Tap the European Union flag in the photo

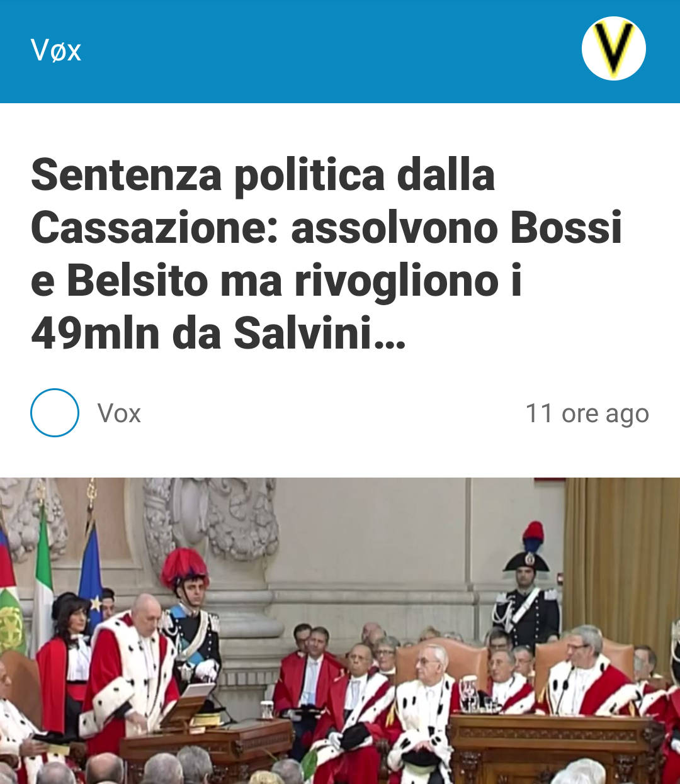tap(91, 576)
